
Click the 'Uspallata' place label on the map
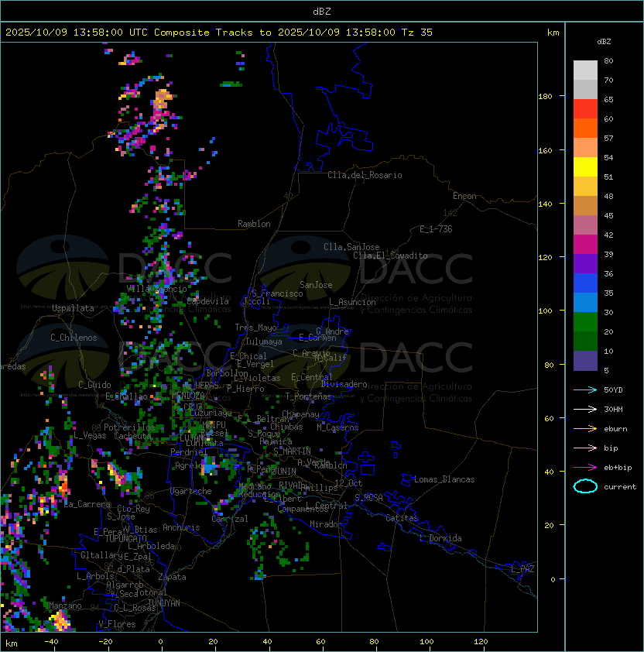pyautogui.click(x=73, y=308)
